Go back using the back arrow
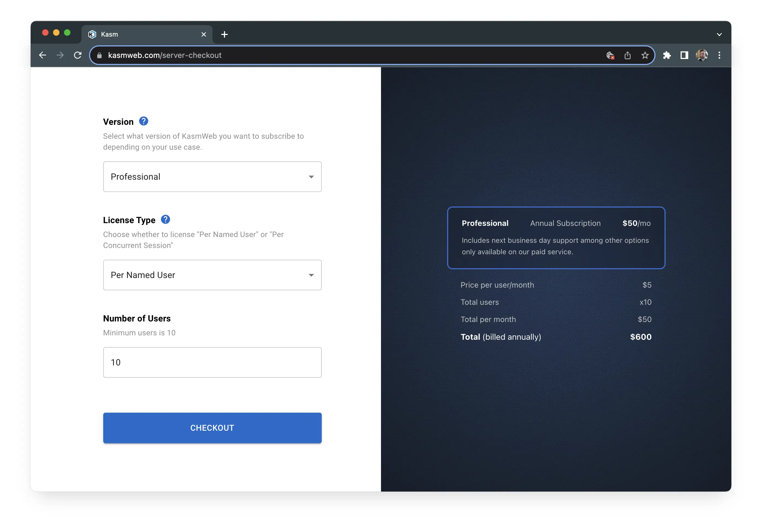 (x=43, y=55)
